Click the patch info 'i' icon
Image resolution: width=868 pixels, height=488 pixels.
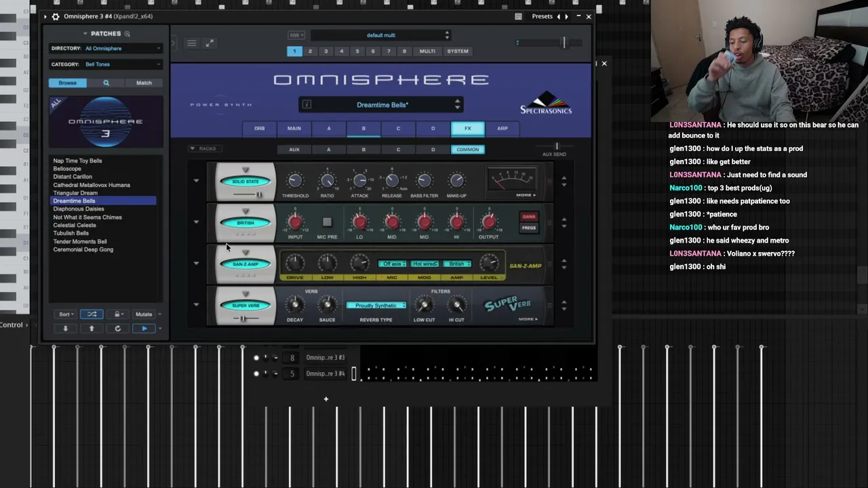coord(307,104)
